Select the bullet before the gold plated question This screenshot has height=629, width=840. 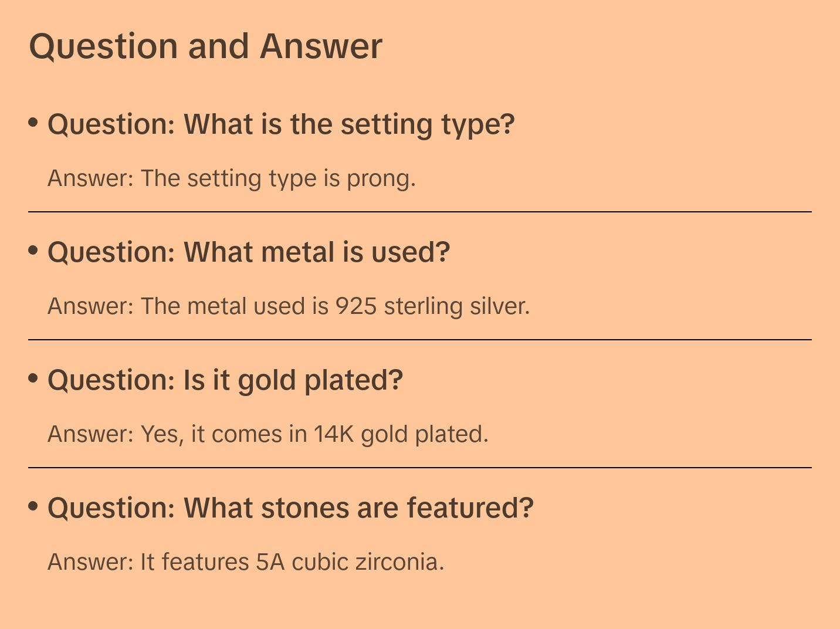(x=33, y=378)
